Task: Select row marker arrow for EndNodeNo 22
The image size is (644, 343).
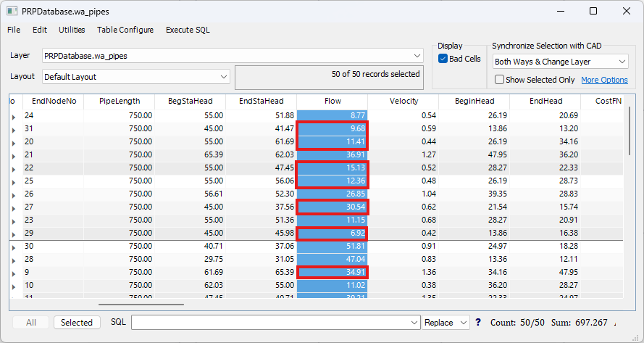Action: (x=14, y=170)
